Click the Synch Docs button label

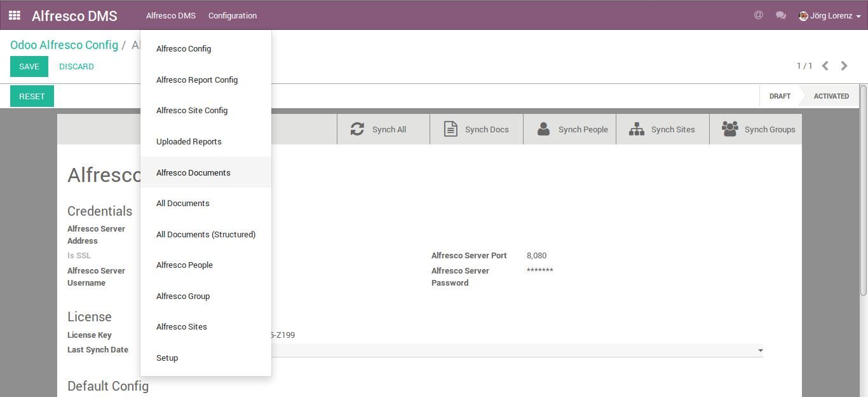click(x=487, y=129)
